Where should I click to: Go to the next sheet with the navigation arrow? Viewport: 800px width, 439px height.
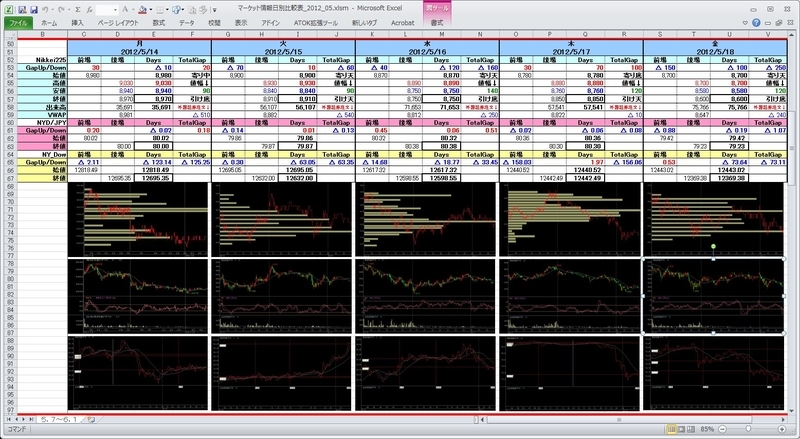[24, 420]
